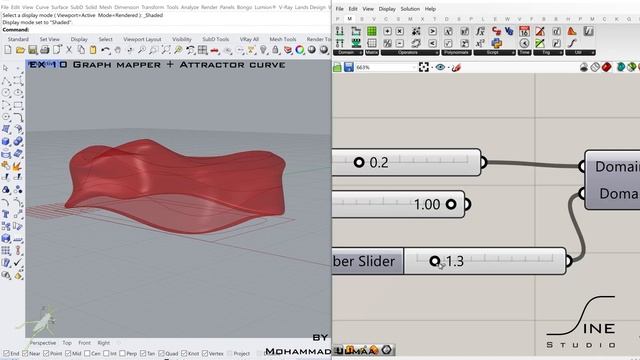Select the Pan hand tool
The width and height of the screenshot is (640, 360).
click(118, 50)
